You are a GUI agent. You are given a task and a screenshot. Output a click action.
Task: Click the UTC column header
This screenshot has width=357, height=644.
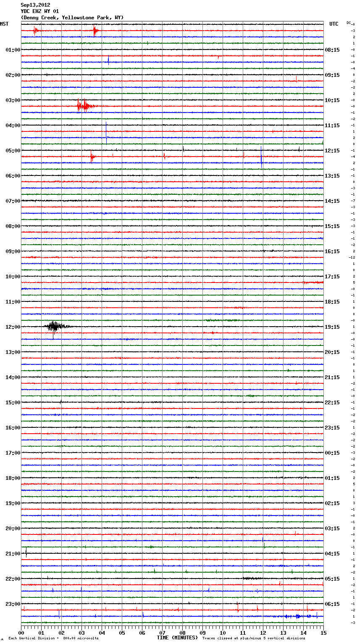[334, 24]
